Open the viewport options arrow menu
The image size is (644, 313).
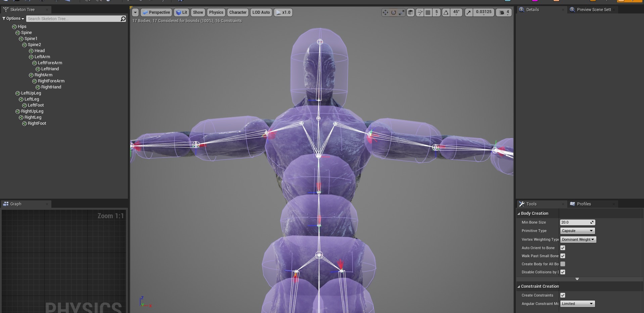[x=135, y=12]
